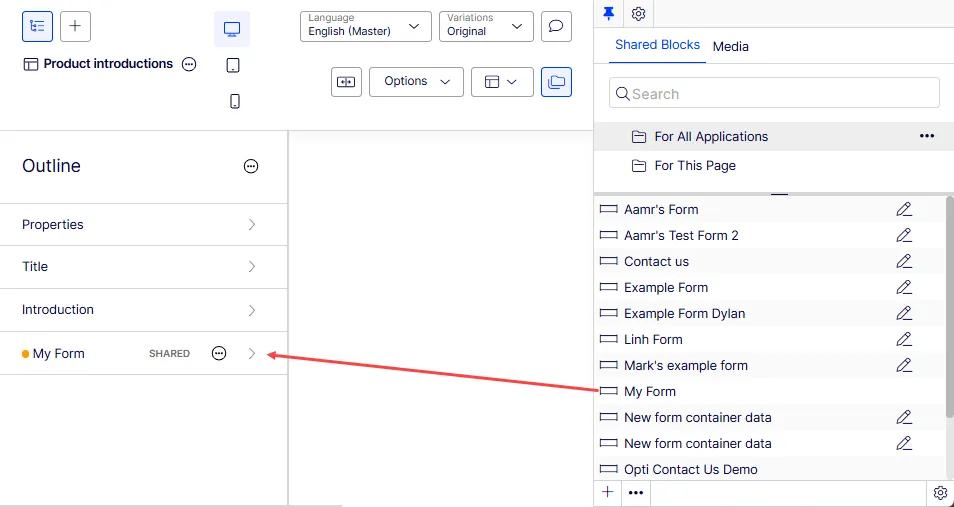Open the Outline more options menu
The image size is (954, 507).
coord(251,166)
